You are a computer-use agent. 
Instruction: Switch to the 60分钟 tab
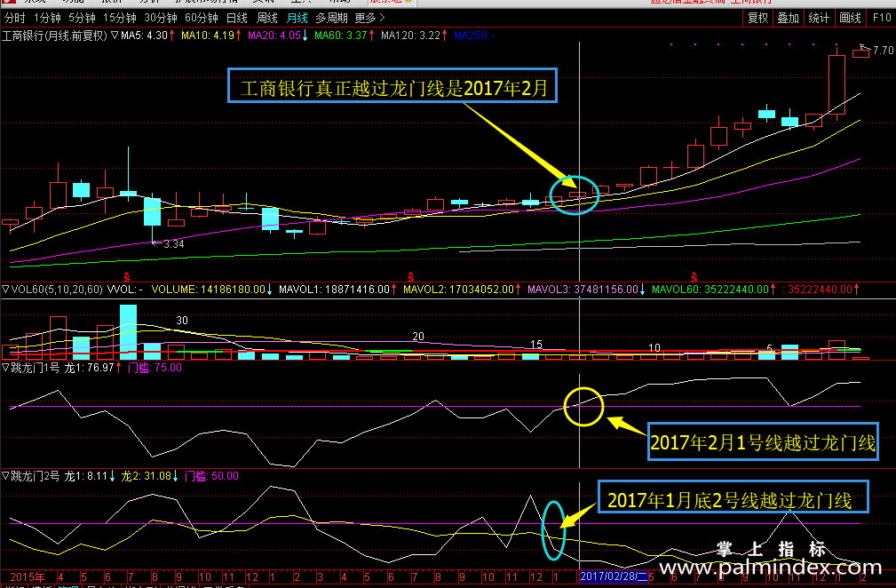202,19
